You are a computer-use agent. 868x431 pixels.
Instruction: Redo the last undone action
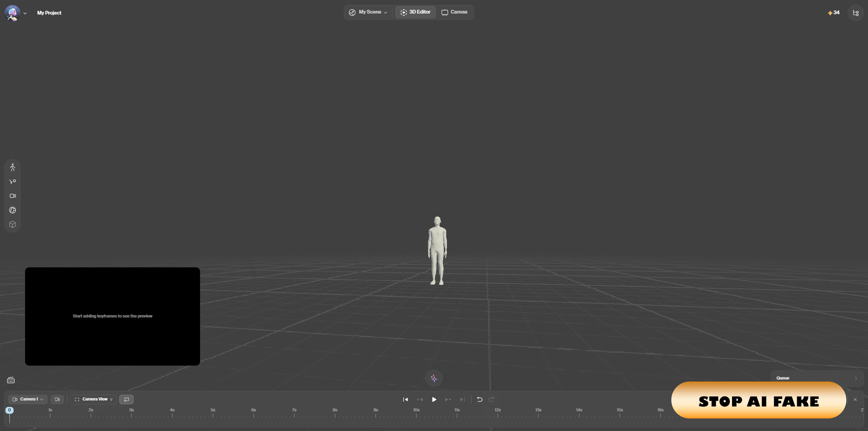(x=491, y=399)
